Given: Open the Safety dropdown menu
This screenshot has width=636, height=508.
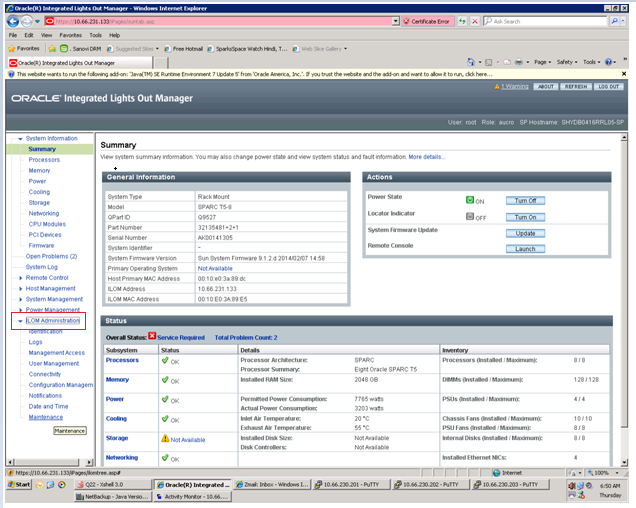Looking at the screenshot, I should pos(567,62).
